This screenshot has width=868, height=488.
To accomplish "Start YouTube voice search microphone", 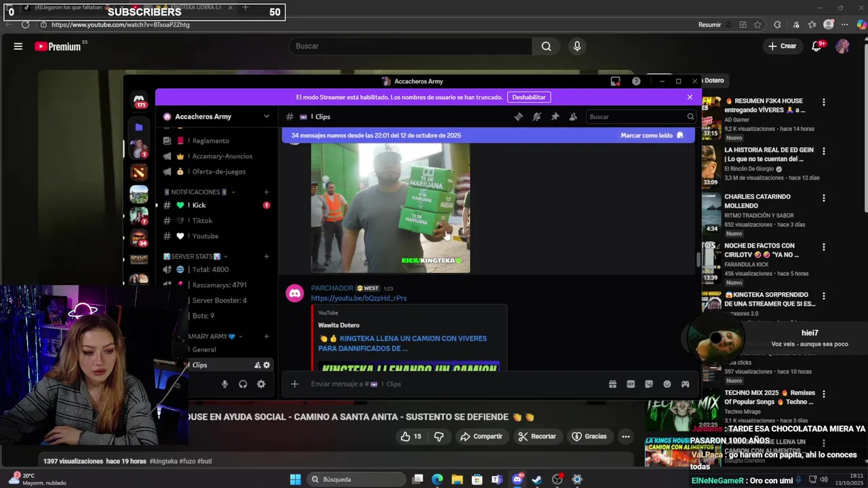I will point(577,46).
